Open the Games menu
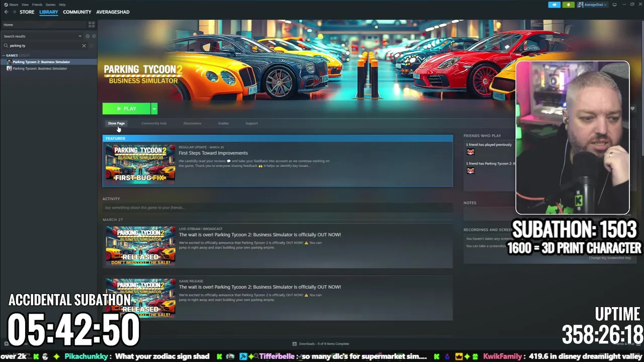The width and height of the screenshot is (644, 362). pos(51,5)
